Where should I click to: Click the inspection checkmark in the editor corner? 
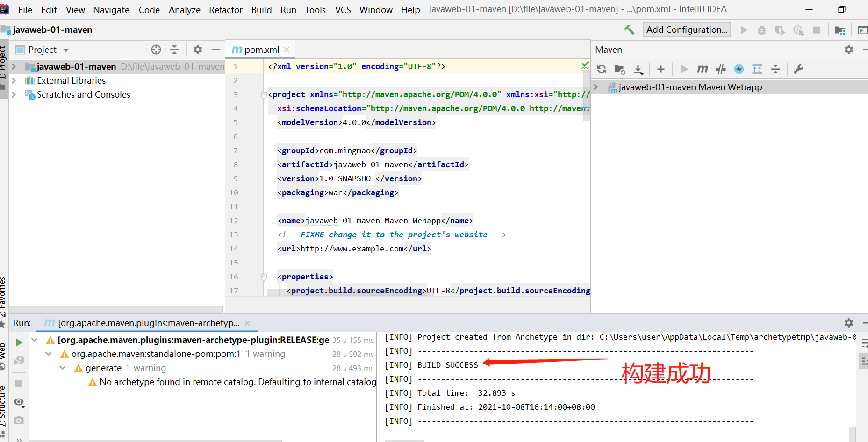(585, 66)
